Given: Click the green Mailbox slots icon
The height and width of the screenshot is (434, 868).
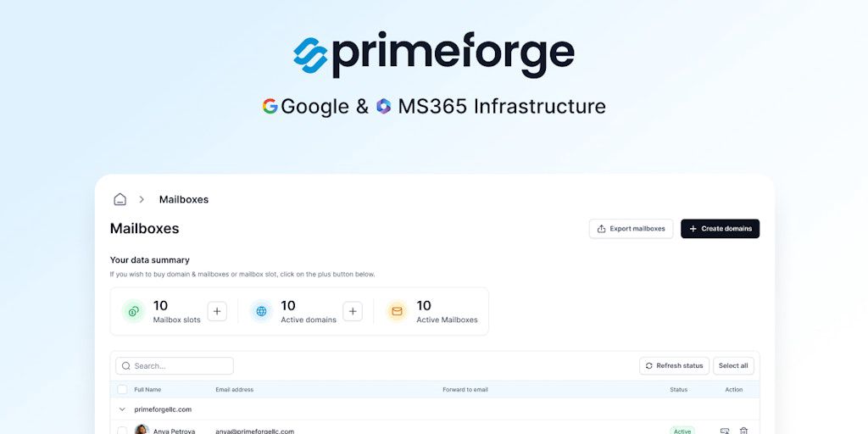Looking at the screenshot, I should [133, 311].
